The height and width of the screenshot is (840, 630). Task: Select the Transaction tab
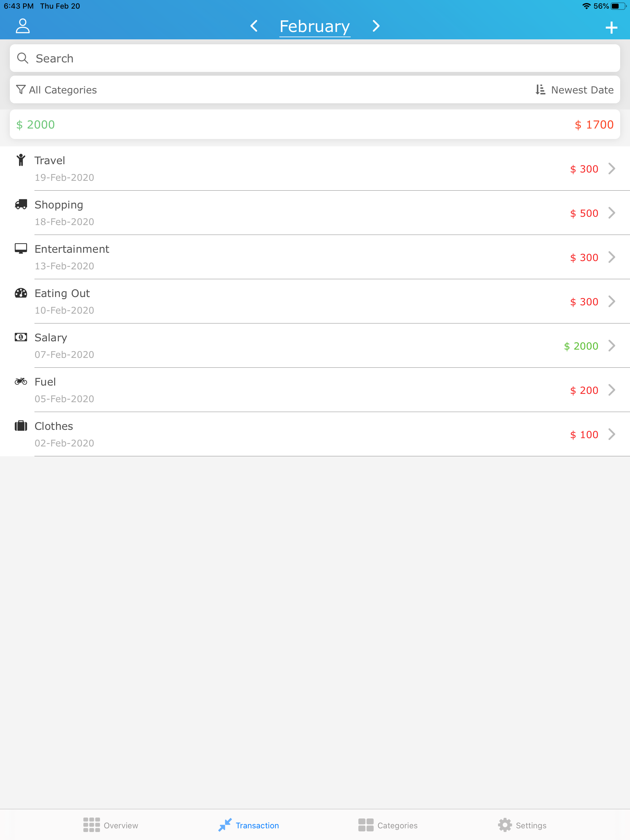249,825
